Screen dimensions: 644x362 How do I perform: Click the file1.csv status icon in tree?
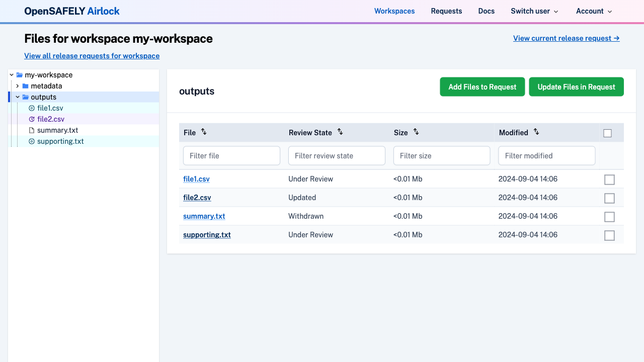click(x=32, y=108)
